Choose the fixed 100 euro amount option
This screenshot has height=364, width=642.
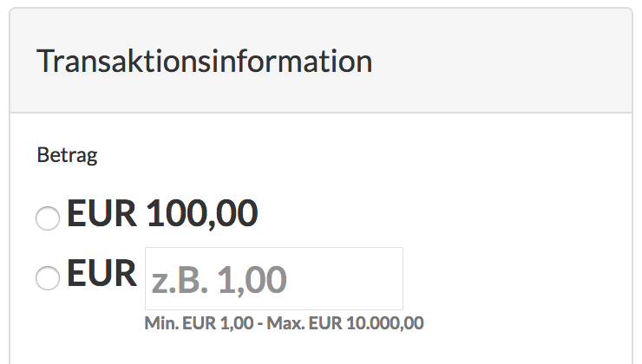[x=48, y=218]
